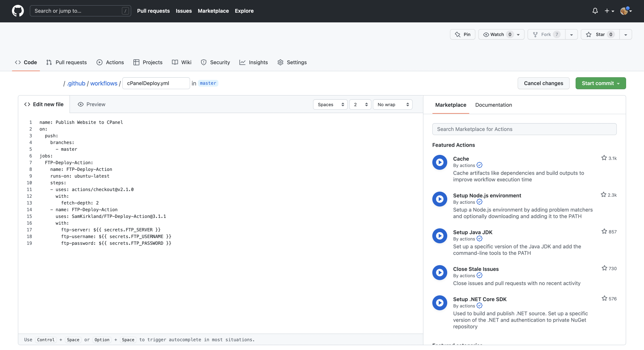Click the Setup Java JDK star icon
The image size is (644, 350).
click(604, 231)
